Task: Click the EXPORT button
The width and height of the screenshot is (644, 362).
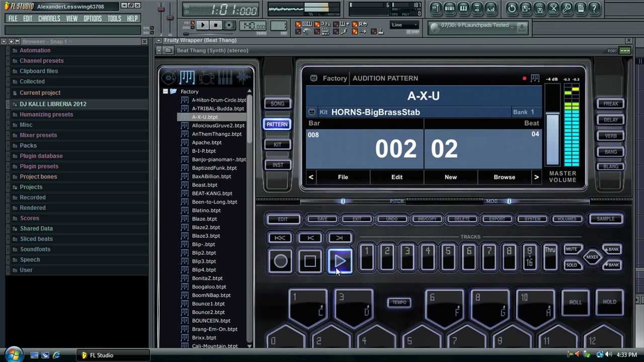Action: (497, 219)
